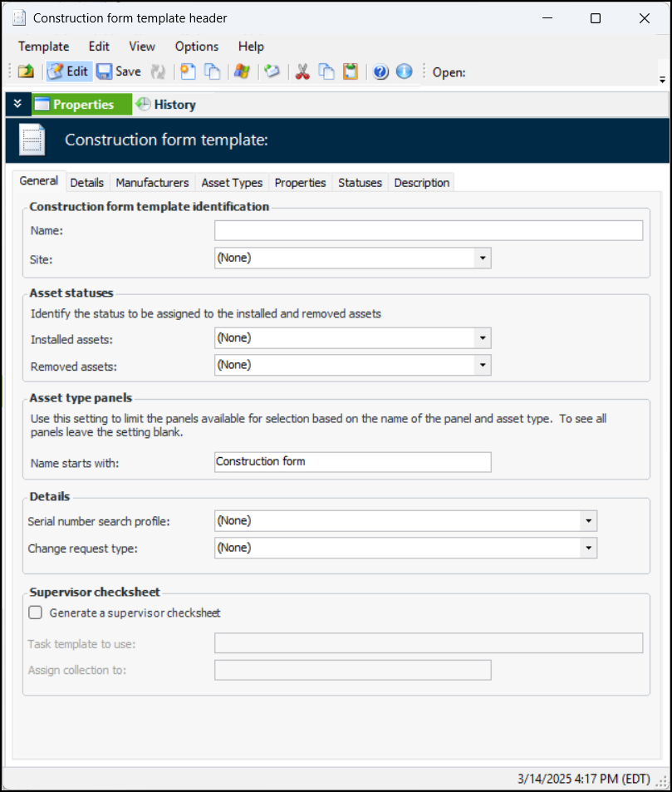Image resolution: width=672 pixels, height=792 pixels.
Task: Collapse the panel with double-chevron button
Action: pos(17,104)
